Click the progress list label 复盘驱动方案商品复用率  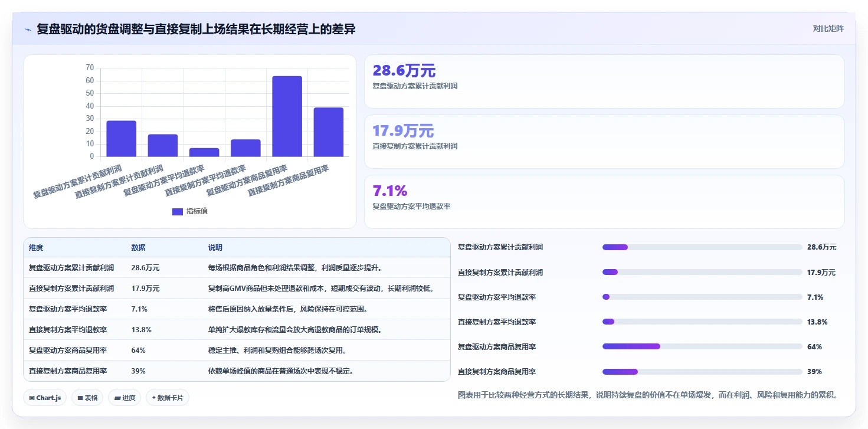pyautogui.click(x=497, y=346)
